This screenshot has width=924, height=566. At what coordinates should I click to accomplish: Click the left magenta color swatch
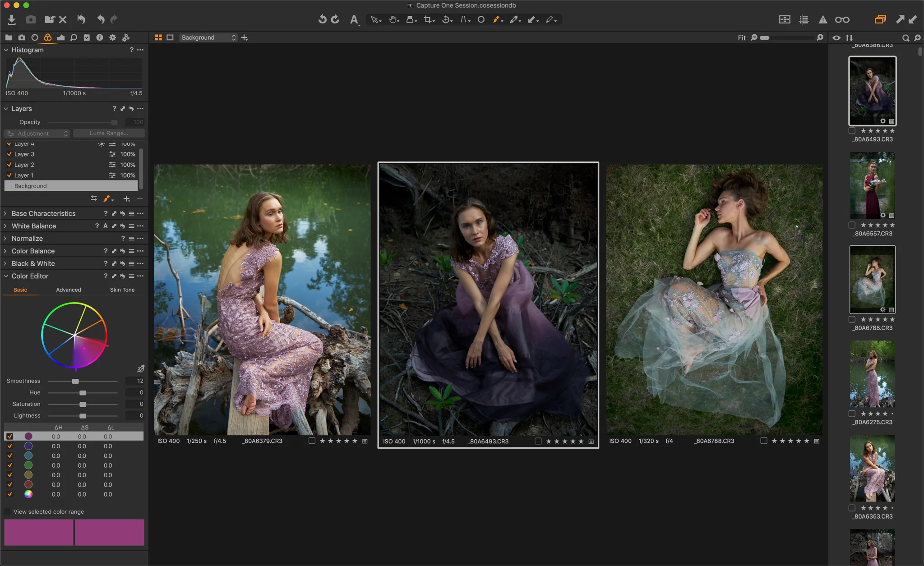click(x=39, y=532)
